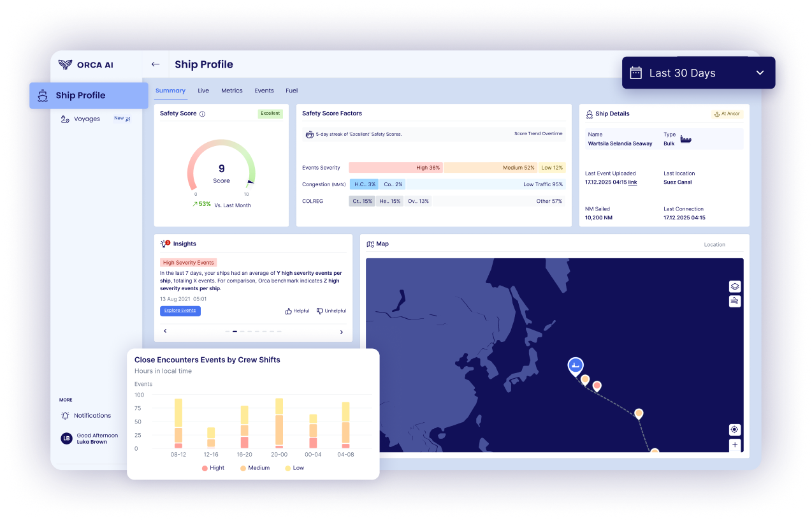Viewport: 812px width, 521px height.
Task: Switch to the Fuel tab
Action: click(292, 91)
